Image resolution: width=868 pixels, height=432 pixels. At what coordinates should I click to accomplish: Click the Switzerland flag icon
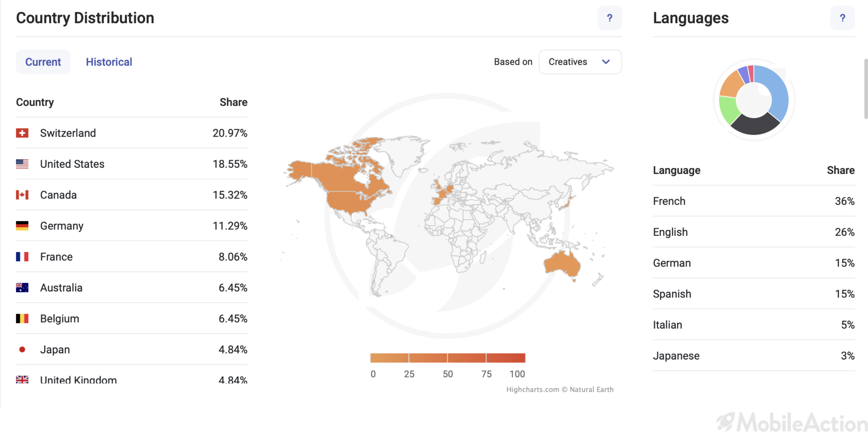pos(22,133)
